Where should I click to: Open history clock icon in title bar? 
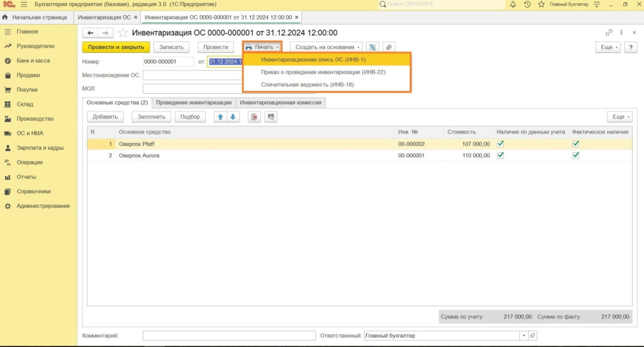coord(528,4)
